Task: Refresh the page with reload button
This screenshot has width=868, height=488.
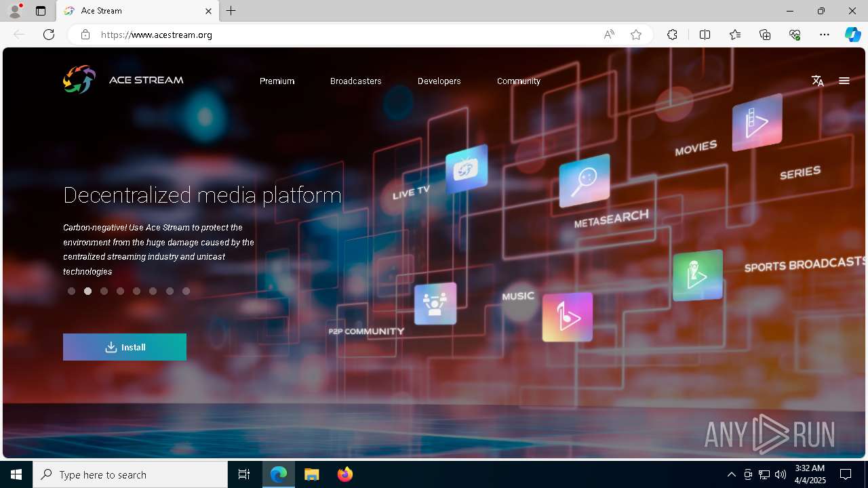Action: tap(49, 35)
